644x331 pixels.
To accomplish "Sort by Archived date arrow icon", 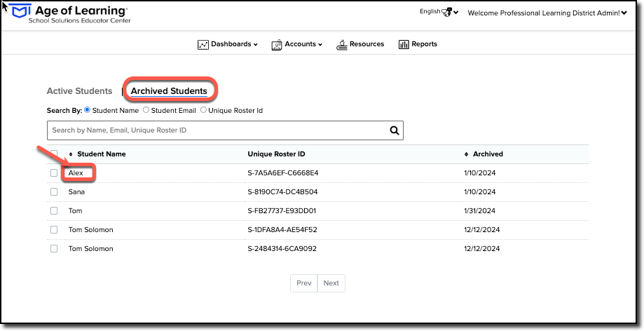I will (466, 154).
